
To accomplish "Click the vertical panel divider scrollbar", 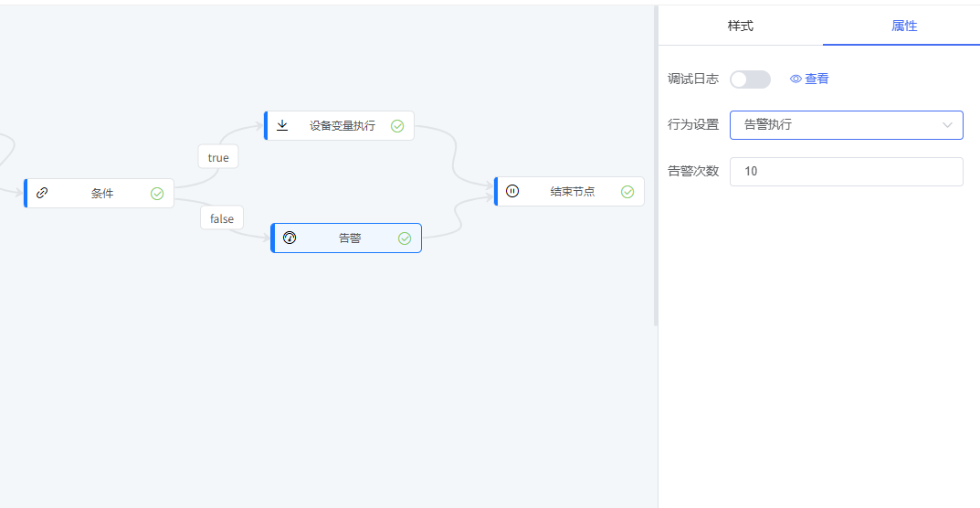I will 655,164.
